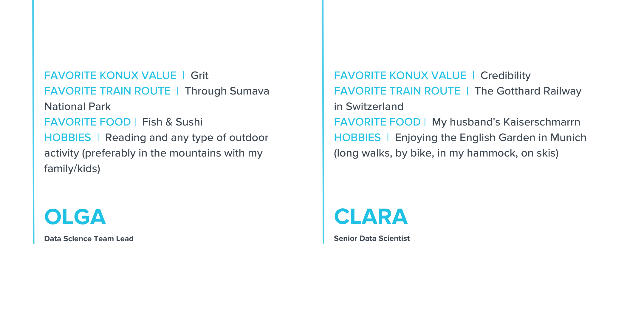
Task: Click Olga's FAVORITE FOOD label
Action: [x=87, y=122]
